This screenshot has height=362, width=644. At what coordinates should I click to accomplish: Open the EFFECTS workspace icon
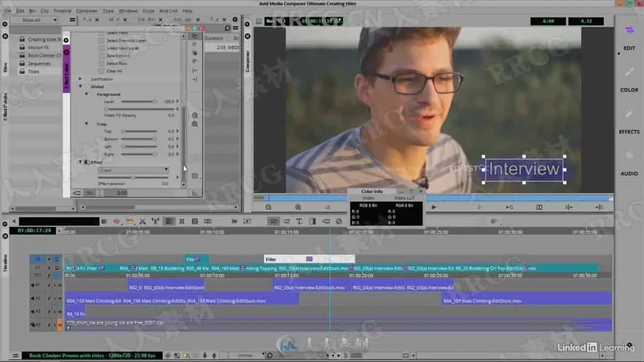coord(629,114)
